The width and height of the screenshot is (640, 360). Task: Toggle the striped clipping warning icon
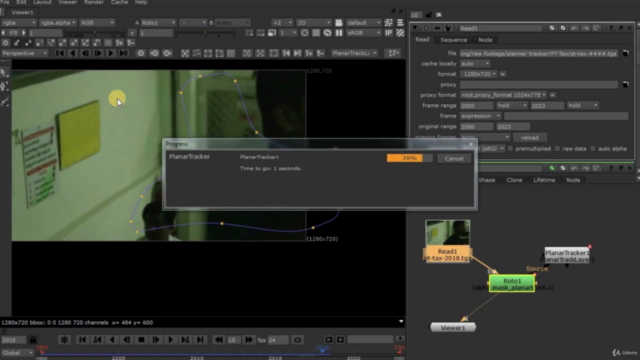click(x=400, y=33)
